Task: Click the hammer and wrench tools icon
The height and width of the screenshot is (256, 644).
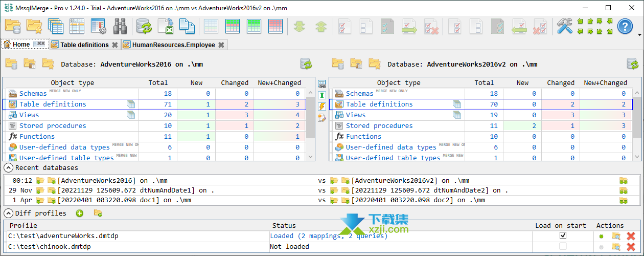Action: [x=565, y=26]
